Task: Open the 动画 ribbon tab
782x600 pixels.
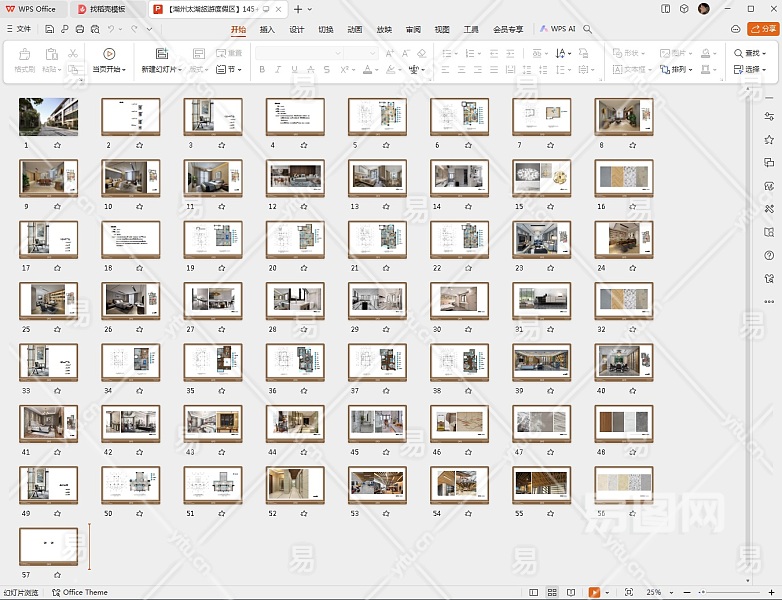Action: pyautogui.click(x=354, y=29)
